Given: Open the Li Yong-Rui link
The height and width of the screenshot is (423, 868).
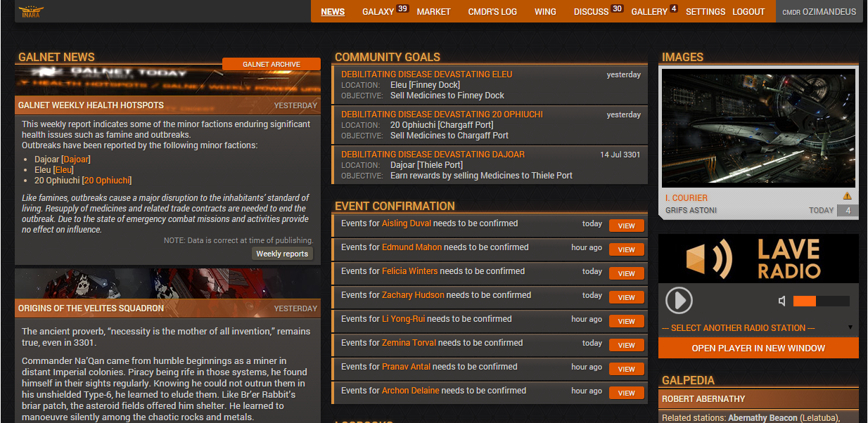Looking at the screenshot, I should pyautogui.click(x=403, y=319).
